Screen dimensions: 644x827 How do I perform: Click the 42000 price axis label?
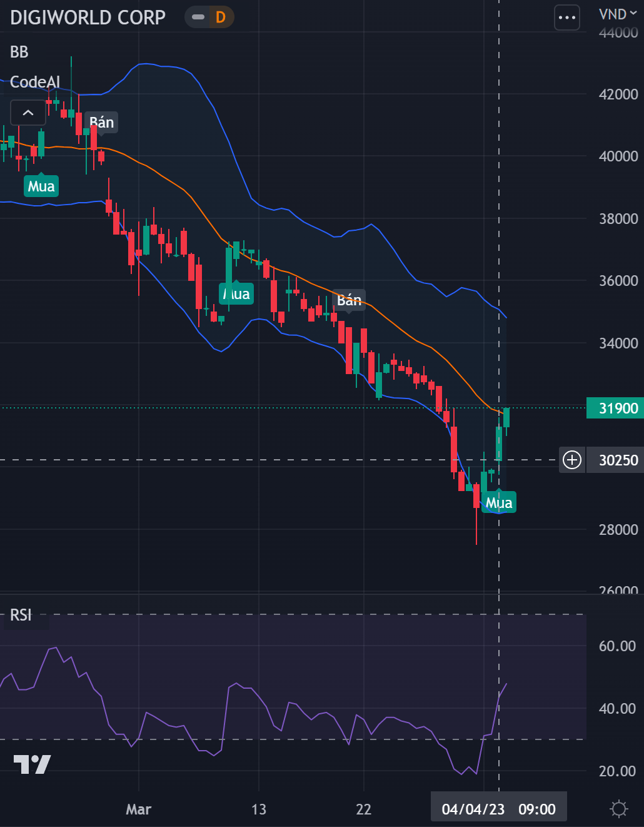coord(618,94)
